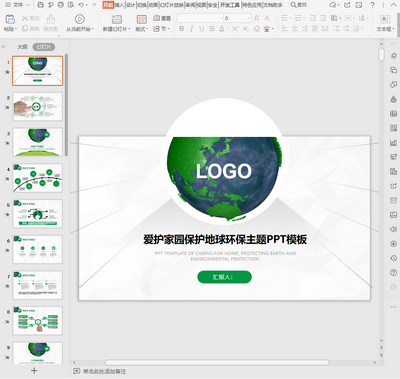400x379 pixels.
Task: Select slide 4 thumbnail
Action: point(37,178)
